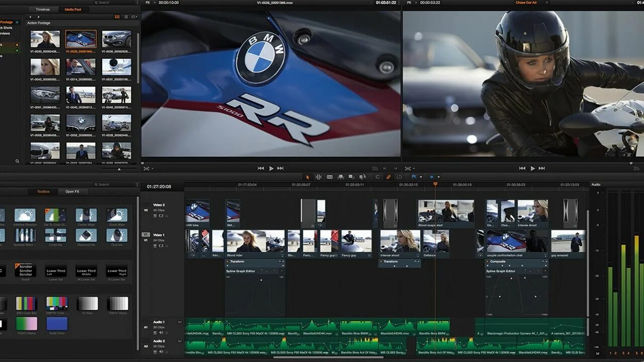The height and width of the screenshot is (362, 644).
Task: Lock the Video 1 track
Action: pyautogui.click(x=167, y=245)
